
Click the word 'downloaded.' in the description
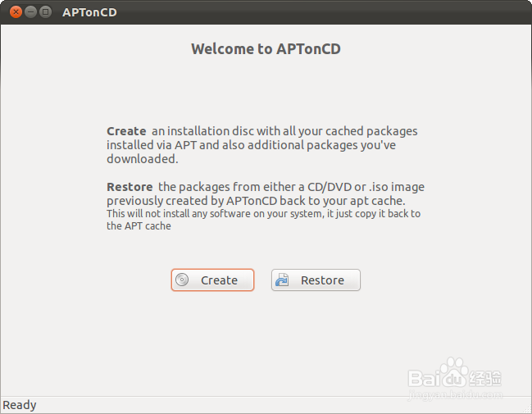(142, 159)
